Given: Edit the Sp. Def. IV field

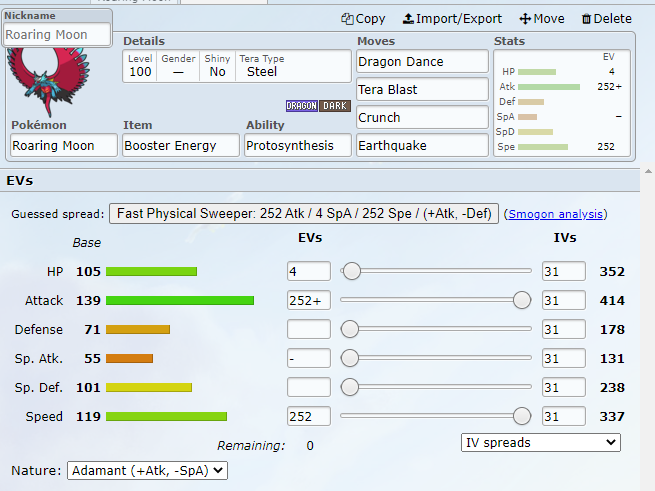Looking at the screenshot, I should [564, 387].
